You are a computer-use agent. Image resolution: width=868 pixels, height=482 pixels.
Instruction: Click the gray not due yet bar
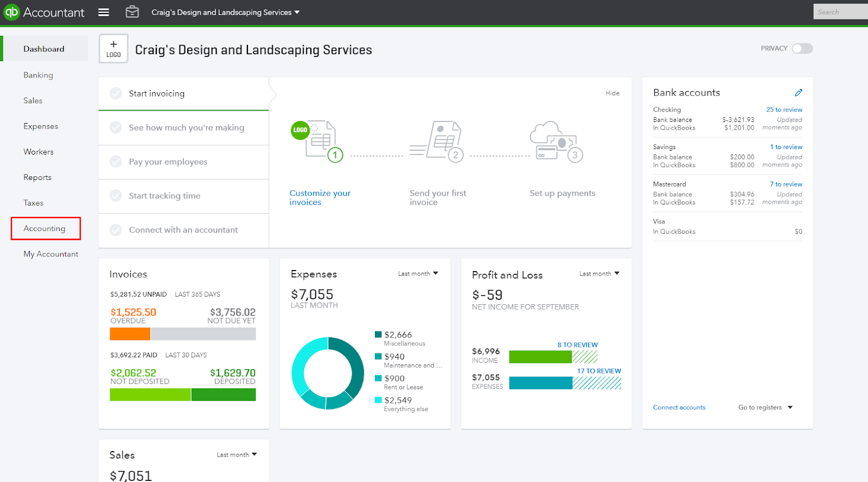click(203, 334)
